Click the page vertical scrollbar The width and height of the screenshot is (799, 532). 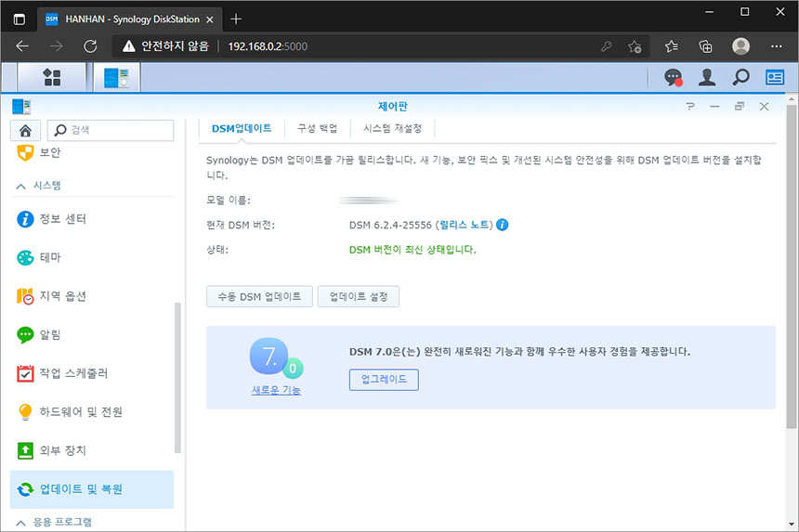pyautogui.click(x=791, y=266)
